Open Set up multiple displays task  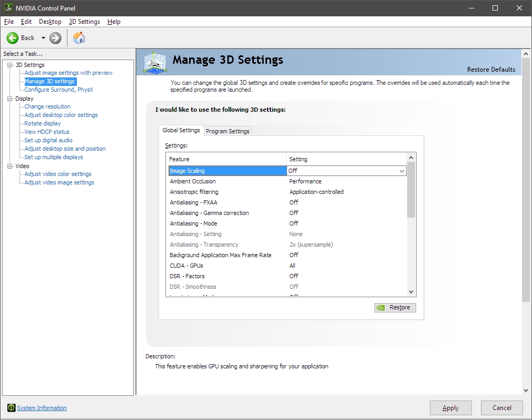click(54, 157)
